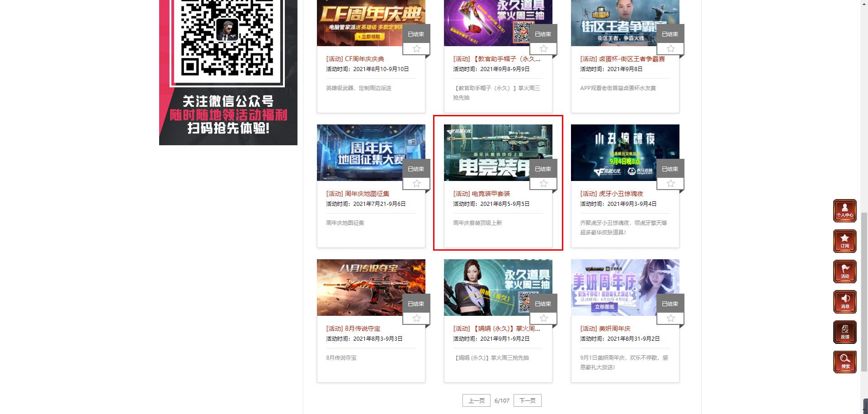Open the 活动 flag sidebar icon
The width and height of the screenshot is (868, 414).
[x=844, y=271]
